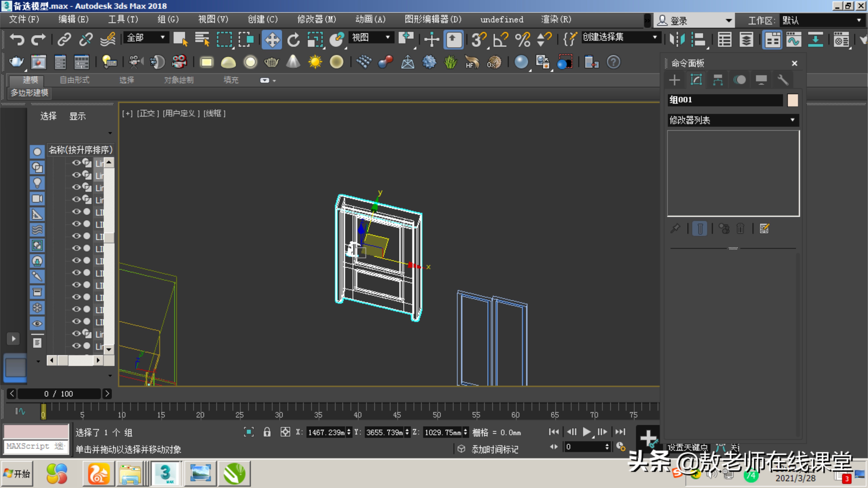Image resolution: width=868 pixels, height=488 pixels.
Task: Toggle the selection lock padlock
Action: 267,432
